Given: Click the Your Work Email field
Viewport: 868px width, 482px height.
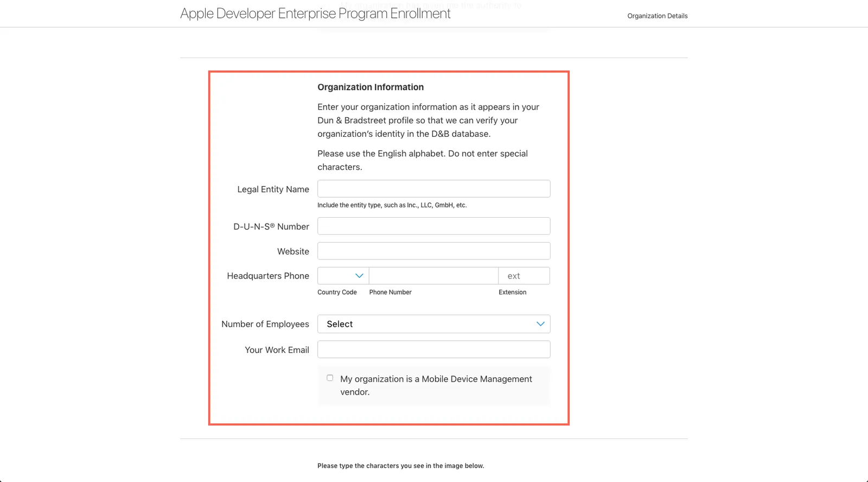Looking at the screenshot, I should click(433, 350).
